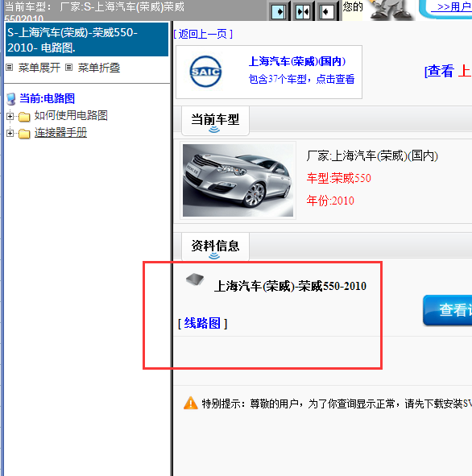The height and width of the screenshot is (476, 472).
Task: Click the 车型:荣威550 text
Action: click(x=339, y=178)
